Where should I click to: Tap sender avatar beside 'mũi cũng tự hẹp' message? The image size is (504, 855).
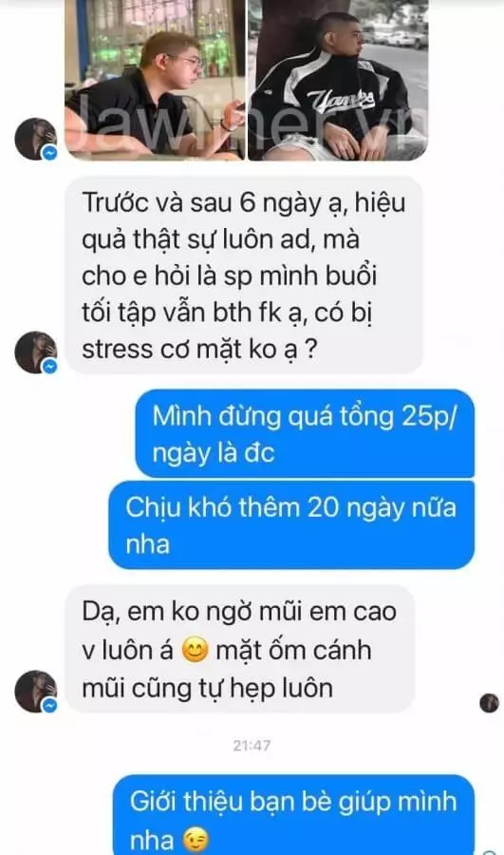click(x=35, y=692)
